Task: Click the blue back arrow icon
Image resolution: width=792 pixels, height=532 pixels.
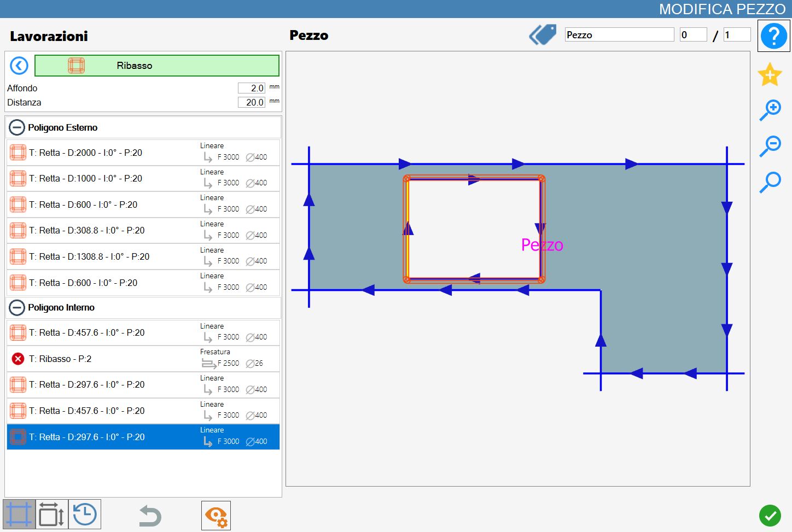Action: [19, 66]
